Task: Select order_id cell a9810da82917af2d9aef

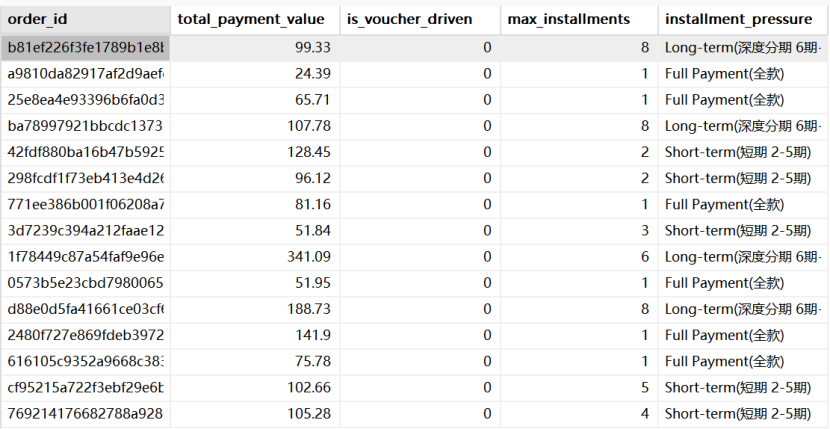Action: point(85,74)
